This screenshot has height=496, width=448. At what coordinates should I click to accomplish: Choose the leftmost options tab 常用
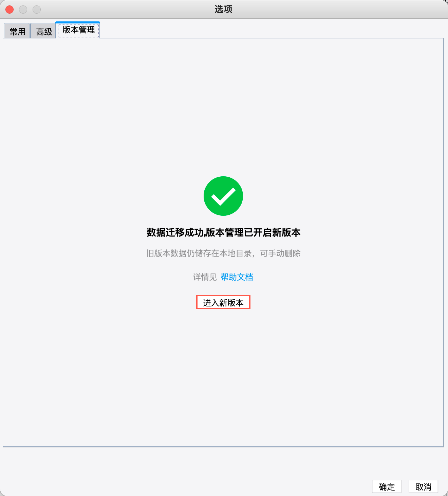17,31
